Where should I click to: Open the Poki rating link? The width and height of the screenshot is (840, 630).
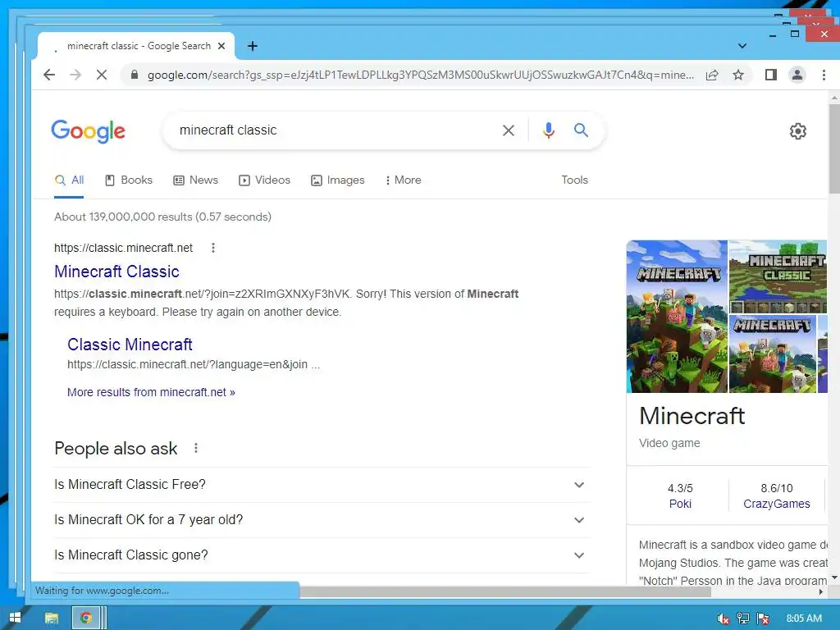pyautogui.click(x=680, y=504)
